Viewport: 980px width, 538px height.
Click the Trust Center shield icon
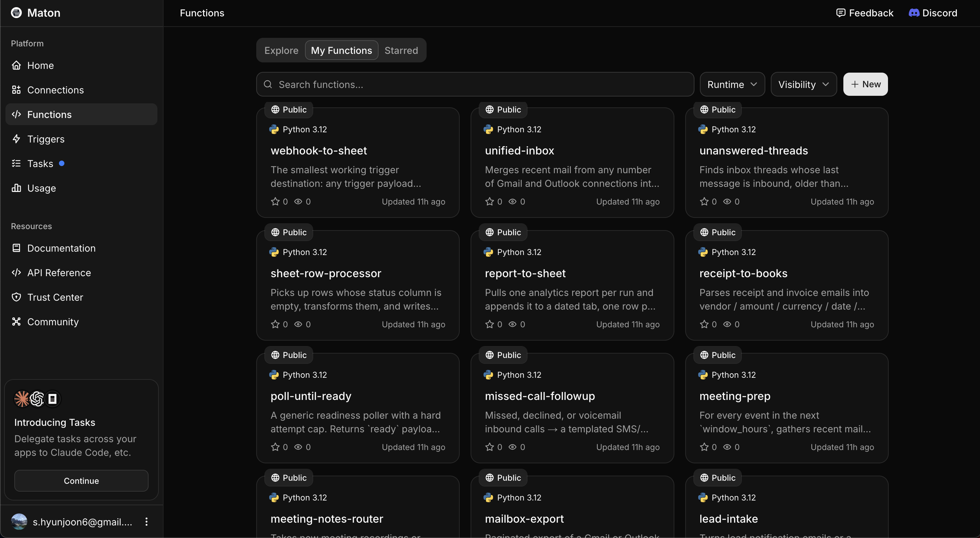(x=16, y=297)
